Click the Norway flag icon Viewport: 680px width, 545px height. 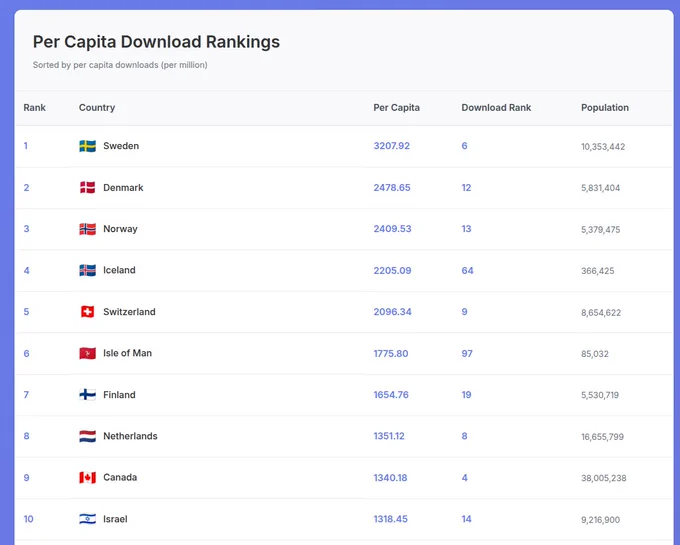coord(87,229)
